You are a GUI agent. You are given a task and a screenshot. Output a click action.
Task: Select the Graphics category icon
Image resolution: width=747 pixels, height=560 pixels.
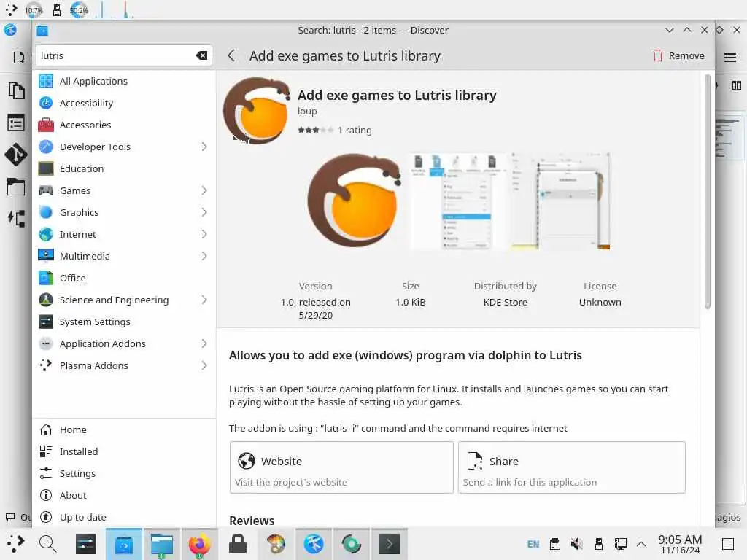pos(46,212)
